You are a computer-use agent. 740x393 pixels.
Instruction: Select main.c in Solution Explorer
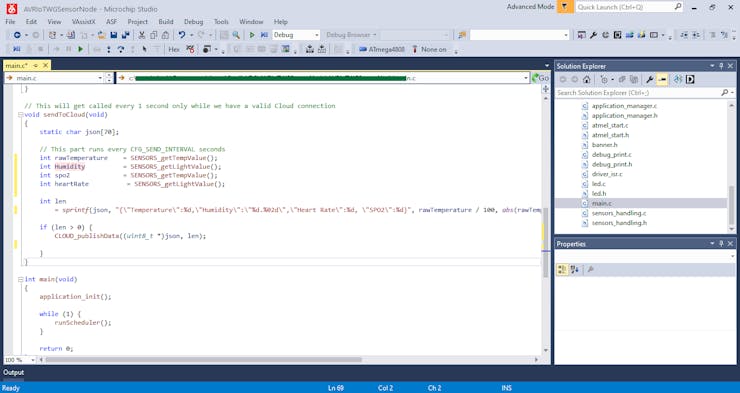point(601,203)
